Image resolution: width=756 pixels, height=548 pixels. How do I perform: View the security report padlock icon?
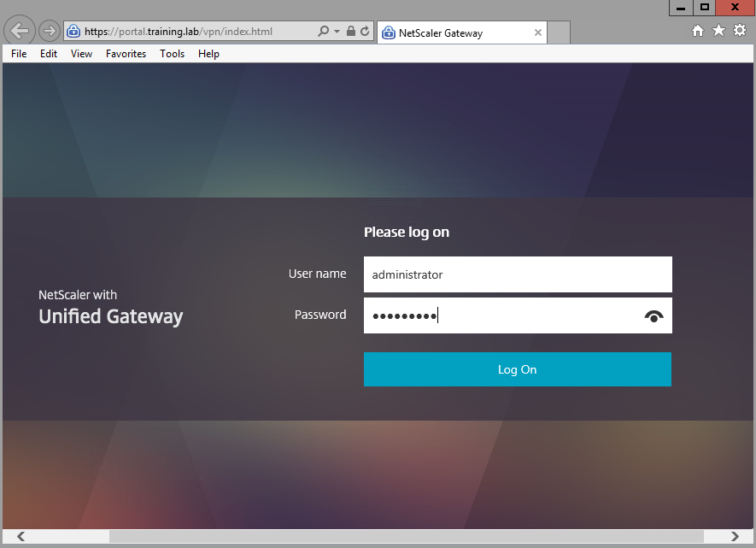click(351, 31)
